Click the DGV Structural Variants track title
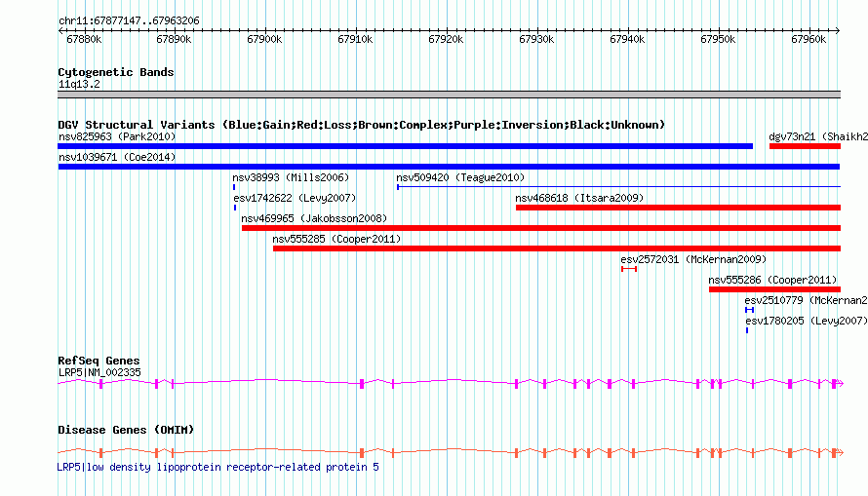868x496 pixels. (x=362, y=125)
